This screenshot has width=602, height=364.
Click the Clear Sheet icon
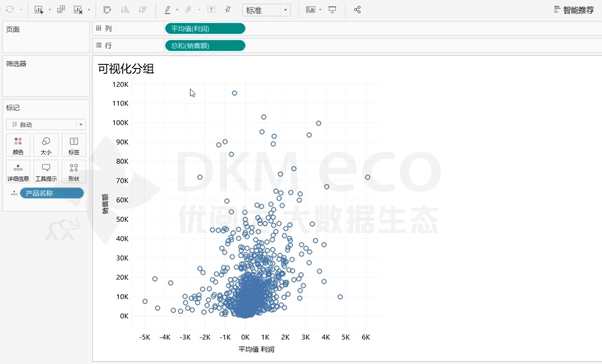click(78, 10)
